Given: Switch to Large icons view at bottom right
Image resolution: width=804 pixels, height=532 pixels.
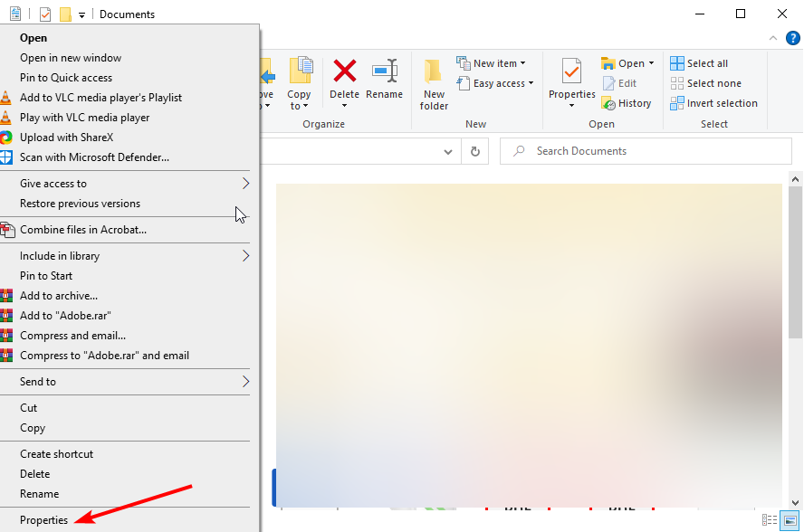Looking at the screenshot, I should pyautogui.click(x=790, y=520).
